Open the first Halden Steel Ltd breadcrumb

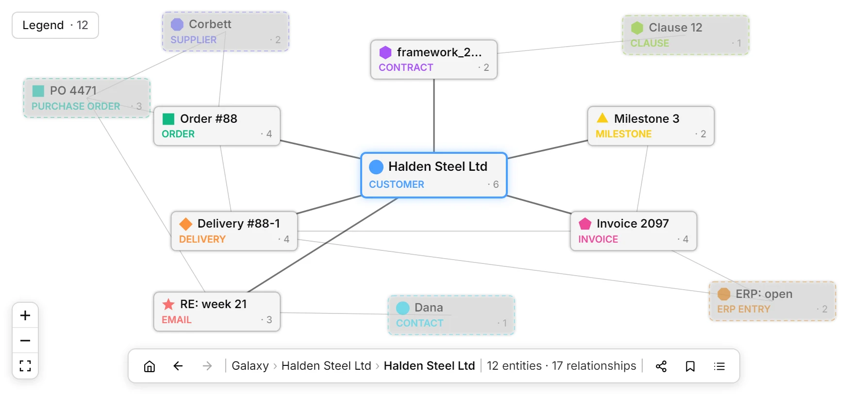(x=326, y=366)
